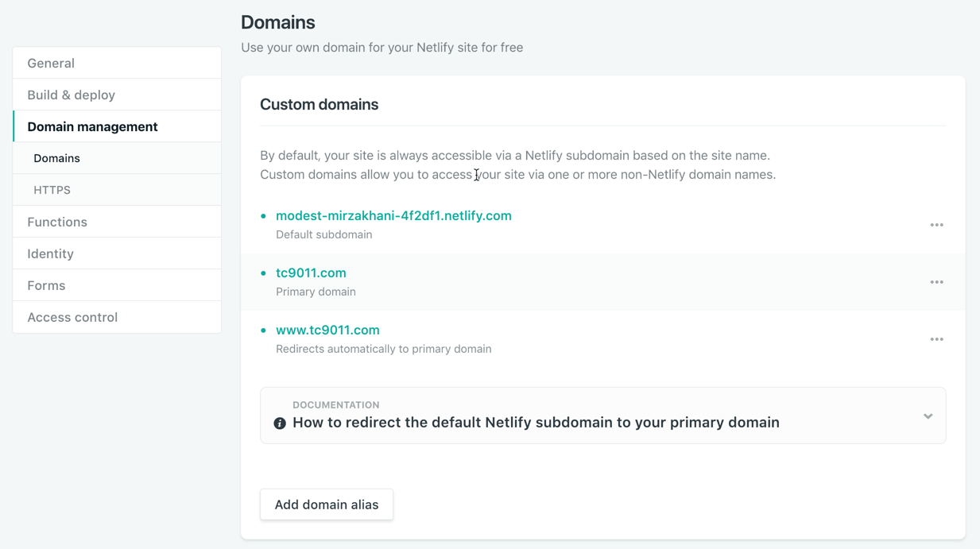Screen dimensions: 980x549
Task: Open modest-mirzakhani-4f2df1.netlify.com link
Action: pyautogui.click(x=393, y=215)
